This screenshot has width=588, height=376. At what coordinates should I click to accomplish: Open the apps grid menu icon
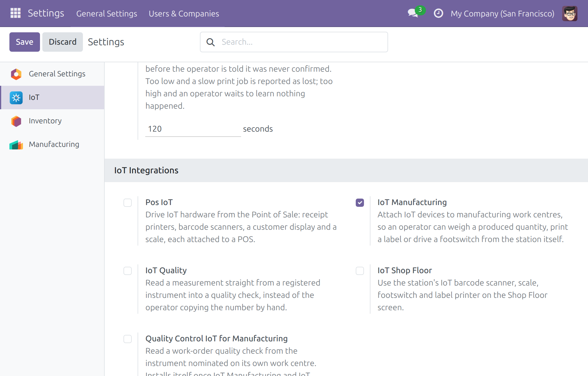[15, 13]
